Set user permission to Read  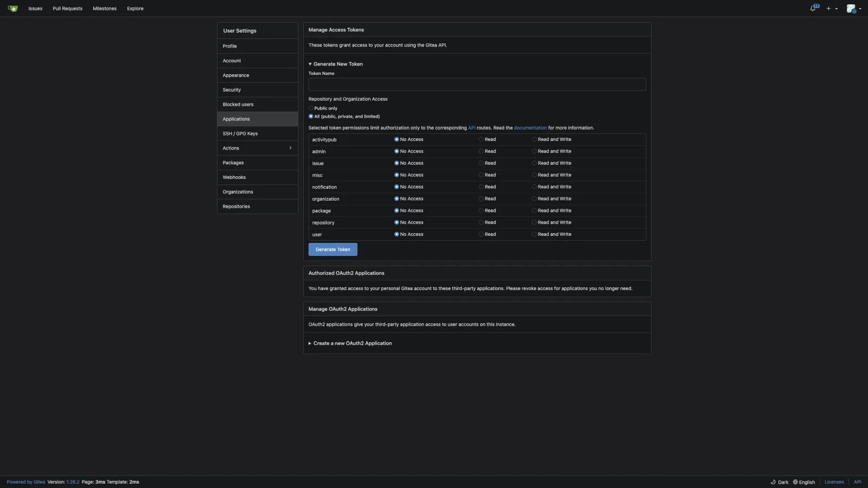pos(481,235)
